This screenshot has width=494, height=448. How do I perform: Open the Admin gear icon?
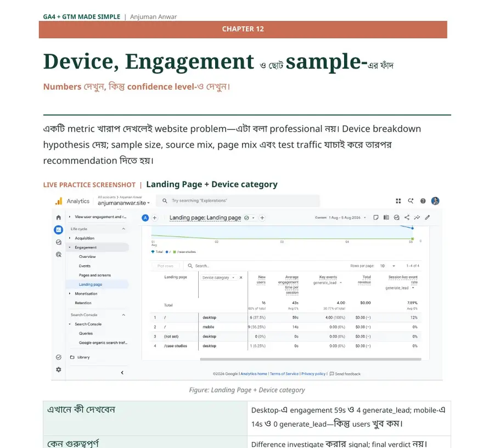pos(59,370)
